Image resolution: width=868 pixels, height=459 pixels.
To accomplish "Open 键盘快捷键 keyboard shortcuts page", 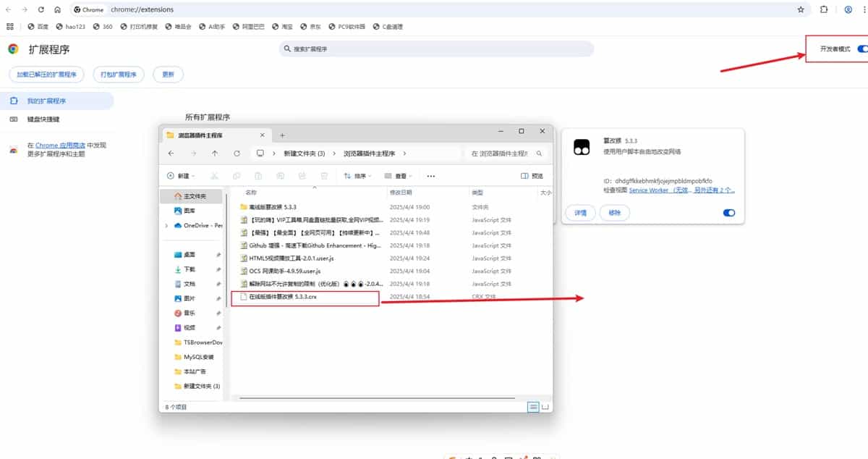I will (43, 119).
